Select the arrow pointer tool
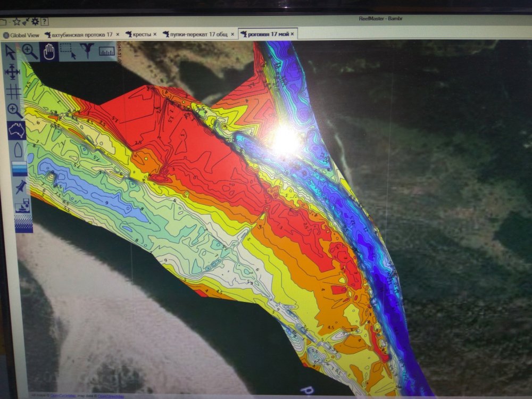Viewport: 532px width, 399px height. click(x=10, y=52)
